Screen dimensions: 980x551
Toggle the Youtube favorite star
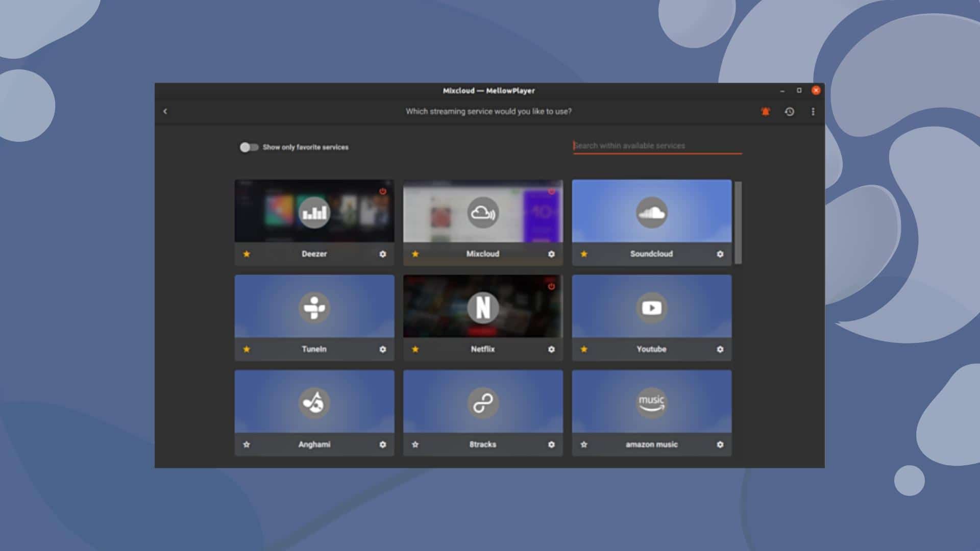click(x=584, y=349)
